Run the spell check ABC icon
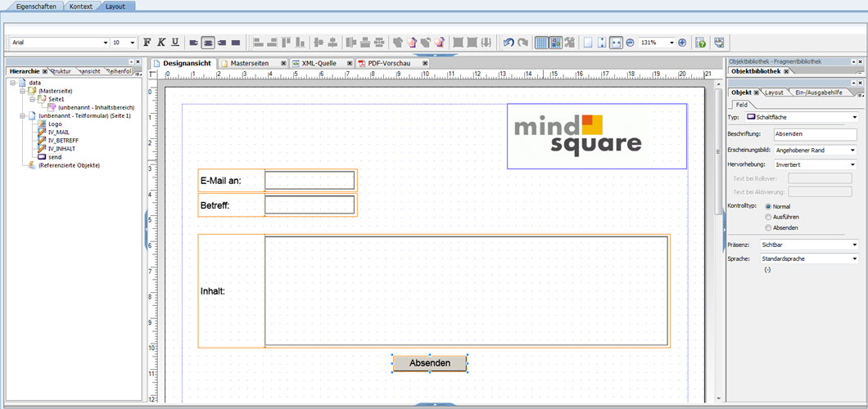This screenshot has height=409, width=868. pyautogui.click(x=719, y=42)
